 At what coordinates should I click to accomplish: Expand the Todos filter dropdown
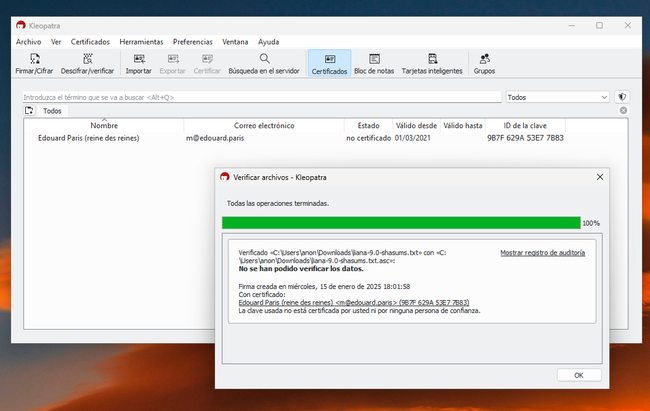pyautogui.click(x=556, y=97)
